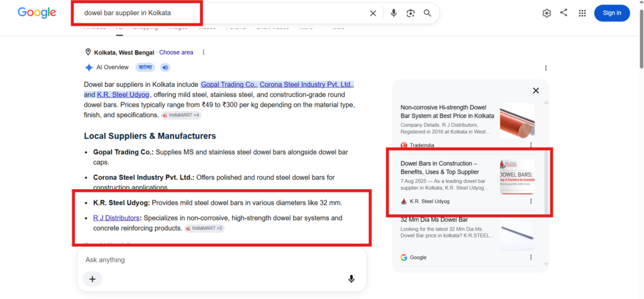
Task: Click the listen speaker icon in AI Overview
Action: pyautogui.click(x=165, y=67)
